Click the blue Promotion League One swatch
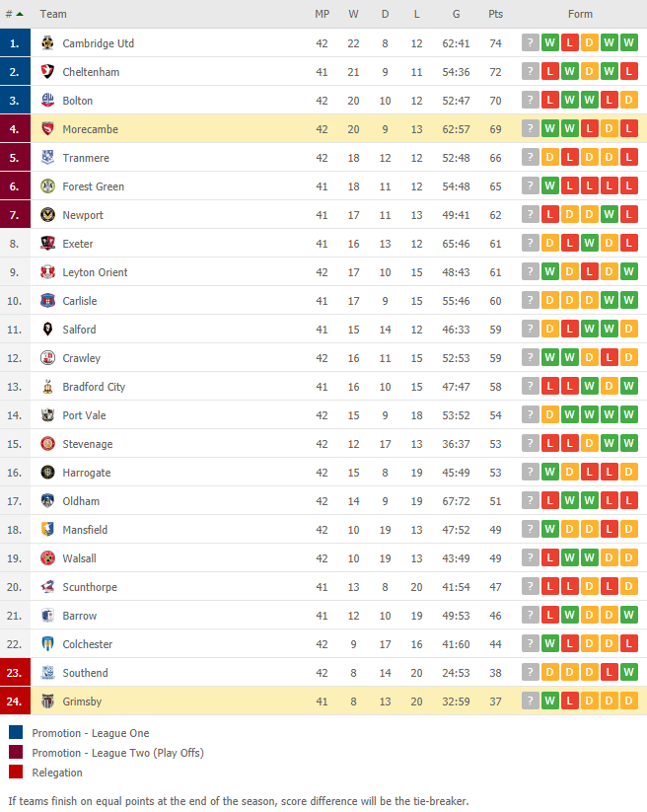 pos(16,732)
